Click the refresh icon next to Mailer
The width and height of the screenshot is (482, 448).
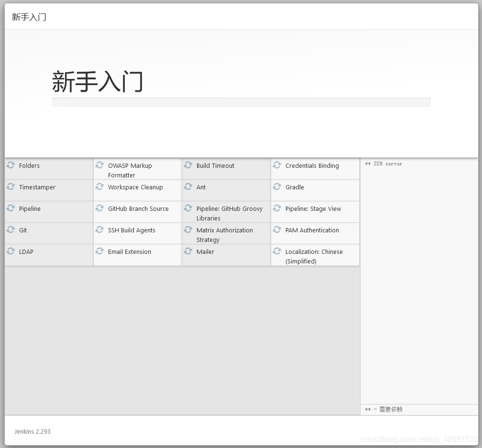pyautogui.click(x=188, y=251)
